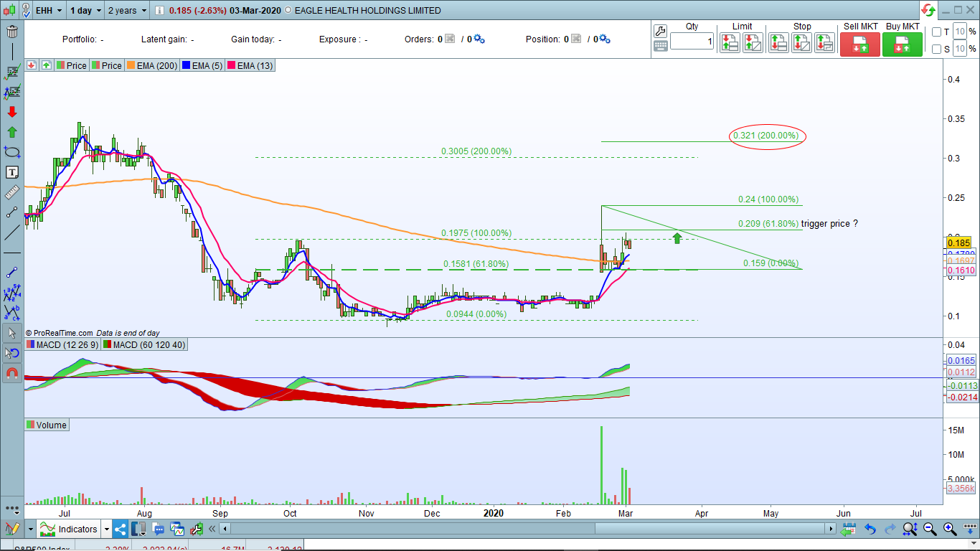The width and height of the screenshot is (980, 551).
Task: Click the cancel Orders X icon
Action: click(x=450, y=39)
